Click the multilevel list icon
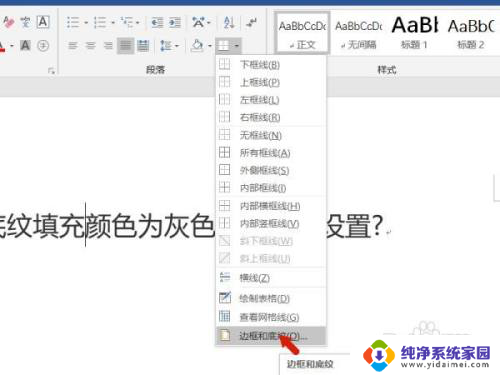 click(127, 22)
